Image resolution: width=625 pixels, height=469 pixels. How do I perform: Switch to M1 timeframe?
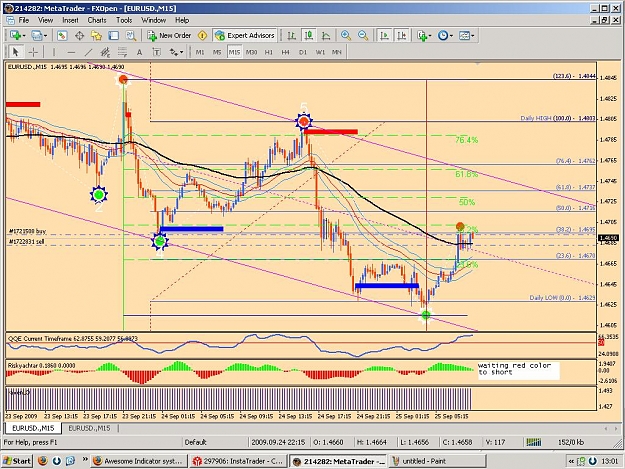(x=200, y=52)
